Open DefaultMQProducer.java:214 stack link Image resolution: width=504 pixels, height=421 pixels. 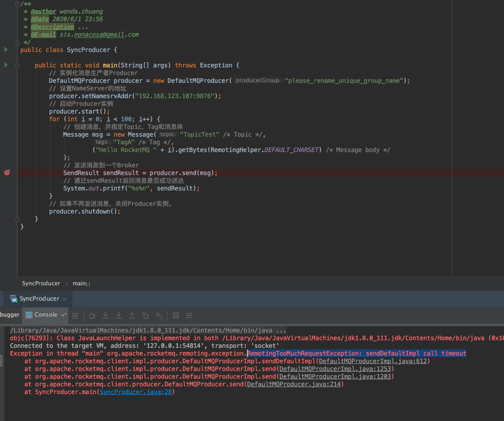tap(294, 384)
